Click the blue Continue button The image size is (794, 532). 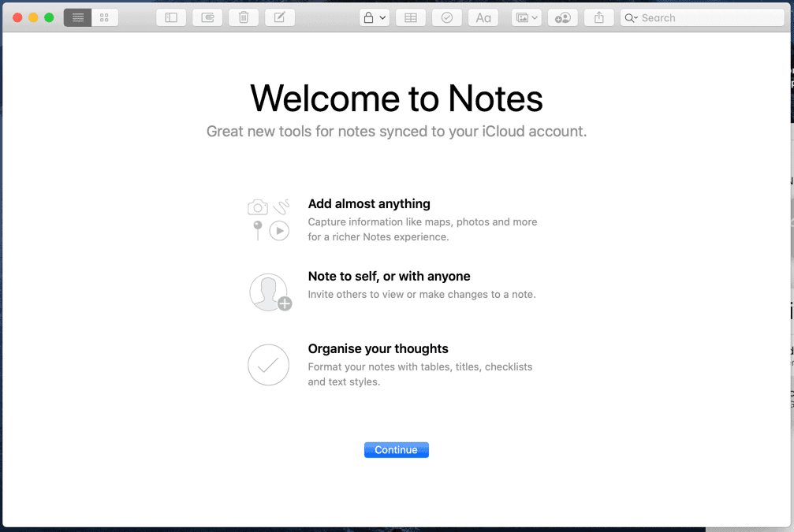[x=397, y=450]
